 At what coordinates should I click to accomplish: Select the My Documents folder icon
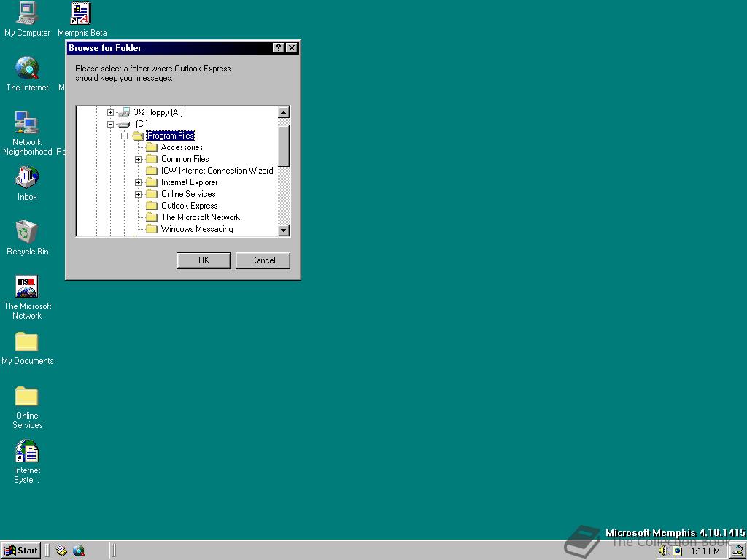tap(27, 341)
